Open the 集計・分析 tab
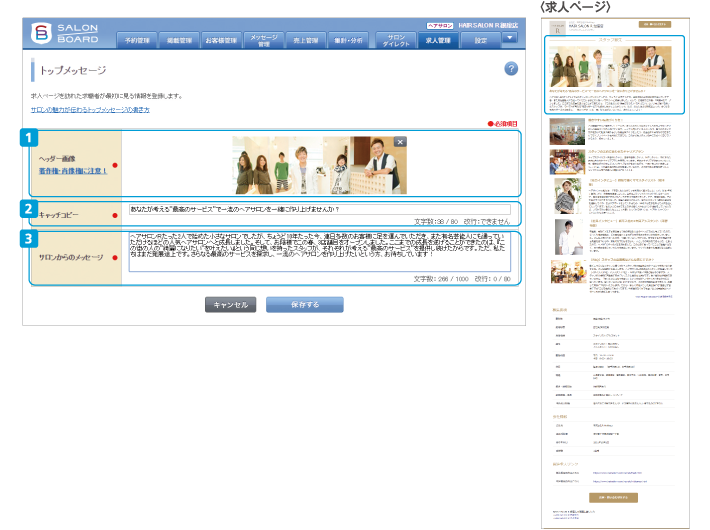 348,41
